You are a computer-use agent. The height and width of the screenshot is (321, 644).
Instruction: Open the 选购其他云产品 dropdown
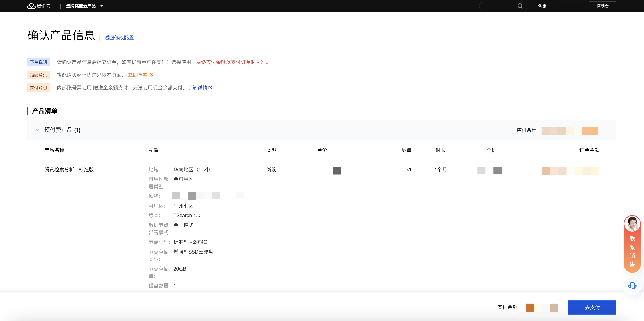coord(84,6)
